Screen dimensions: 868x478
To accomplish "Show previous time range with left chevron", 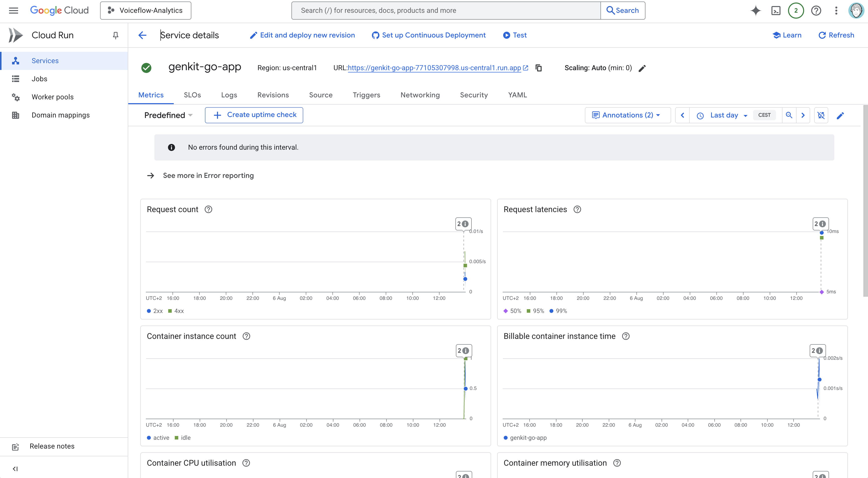I will tap(682, 115).
